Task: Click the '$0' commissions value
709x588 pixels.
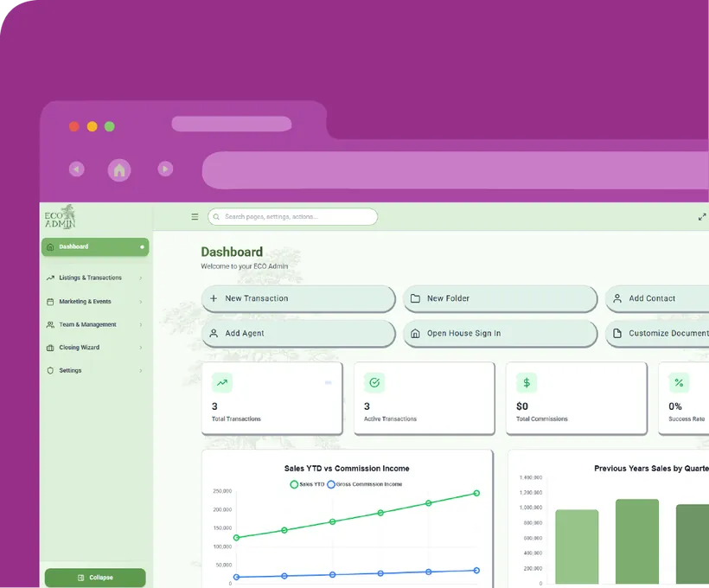Action: 522,406
